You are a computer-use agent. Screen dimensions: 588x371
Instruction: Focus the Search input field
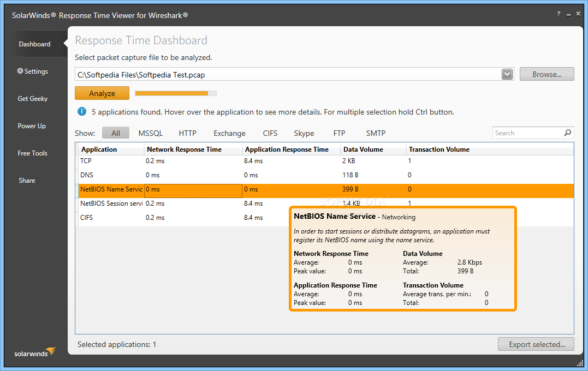533,133
